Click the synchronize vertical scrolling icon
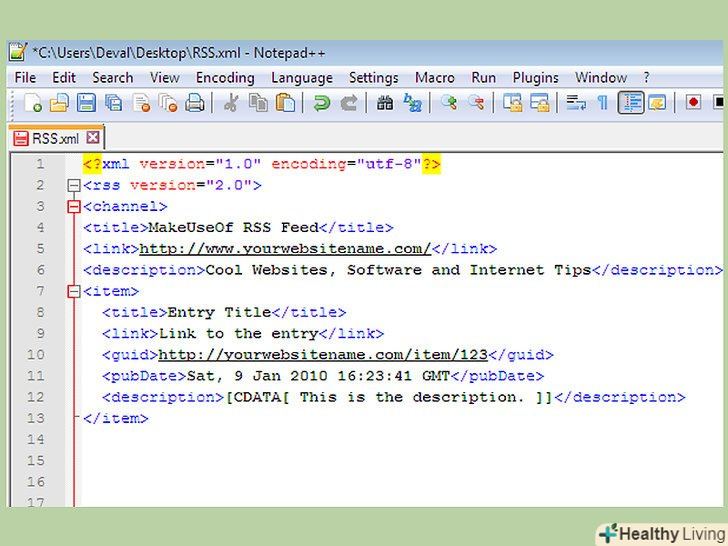This screenshot has width=728, height=546. [513, 103]
